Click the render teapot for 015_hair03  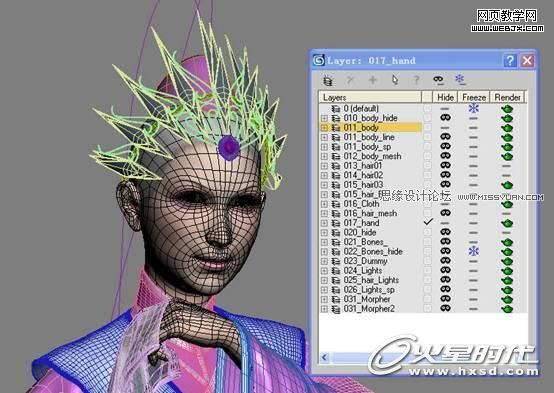[507, 185]
